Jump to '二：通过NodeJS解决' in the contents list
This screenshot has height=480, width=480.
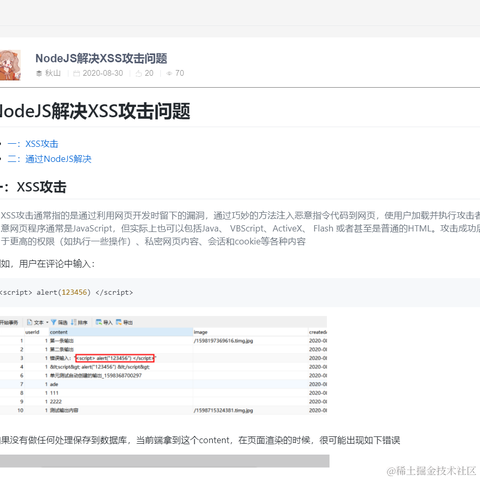(49, 159)
